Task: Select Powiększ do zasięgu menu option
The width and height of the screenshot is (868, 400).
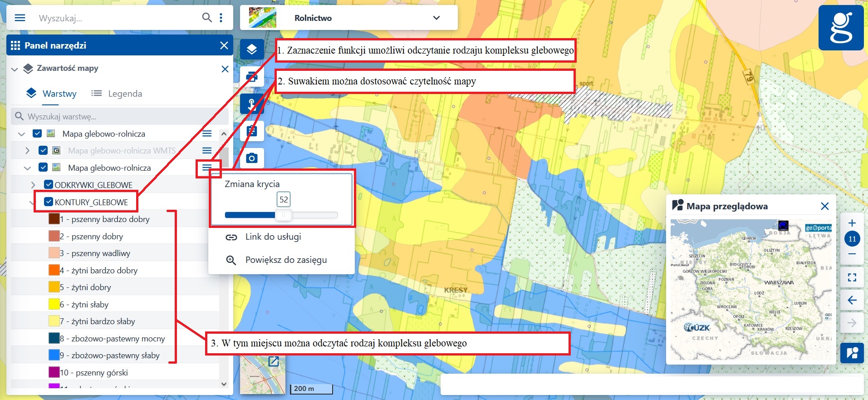Action: [285, 260]
